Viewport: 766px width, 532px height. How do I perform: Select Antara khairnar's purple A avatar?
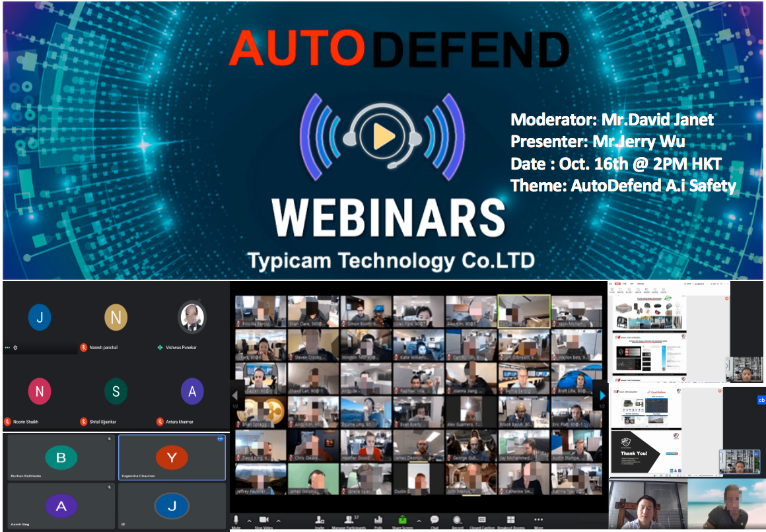pyautogui.click(x=192, y=391)
